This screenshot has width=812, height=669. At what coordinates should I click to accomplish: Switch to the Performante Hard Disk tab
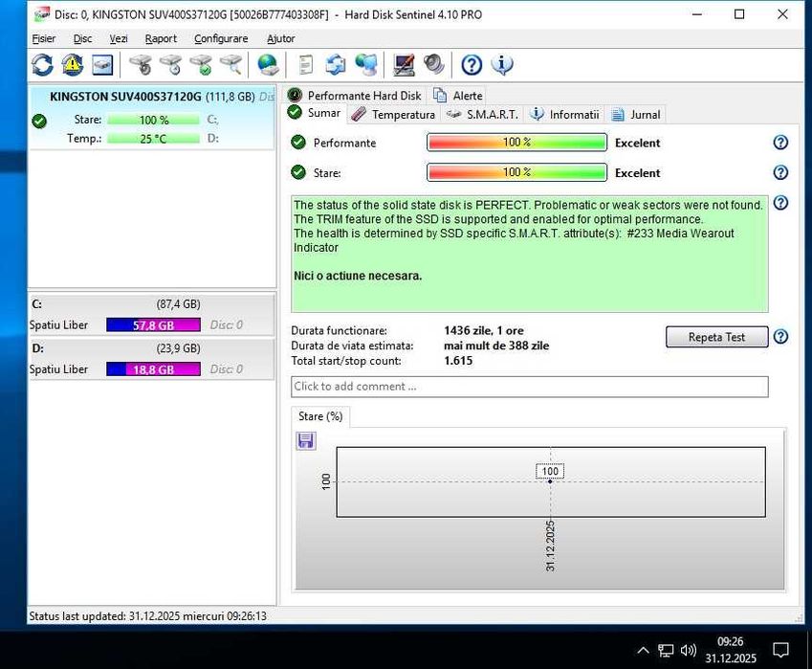coord(354,96)
